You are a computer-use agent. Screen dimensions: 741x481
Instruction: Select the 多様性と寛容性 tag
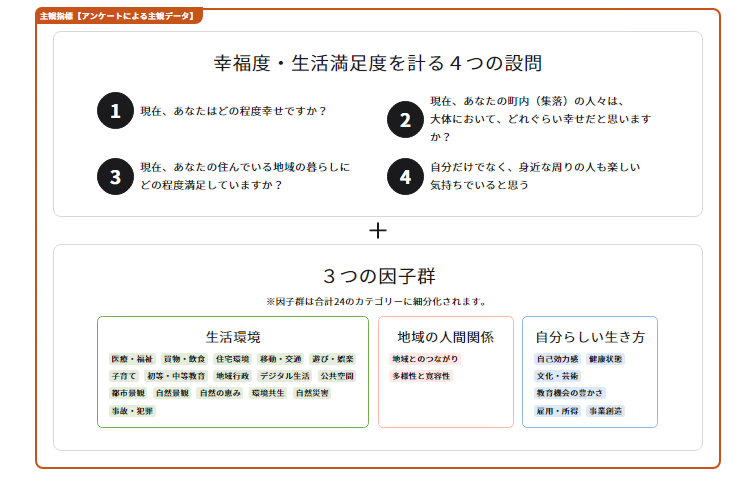point(421,376)
